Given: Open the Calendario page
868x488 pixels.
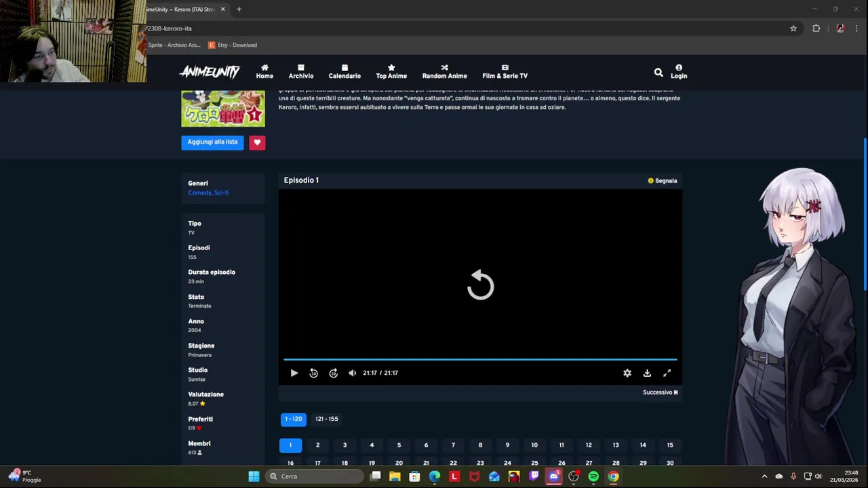Looking at the screenshot, I should (x=344, y=71).
